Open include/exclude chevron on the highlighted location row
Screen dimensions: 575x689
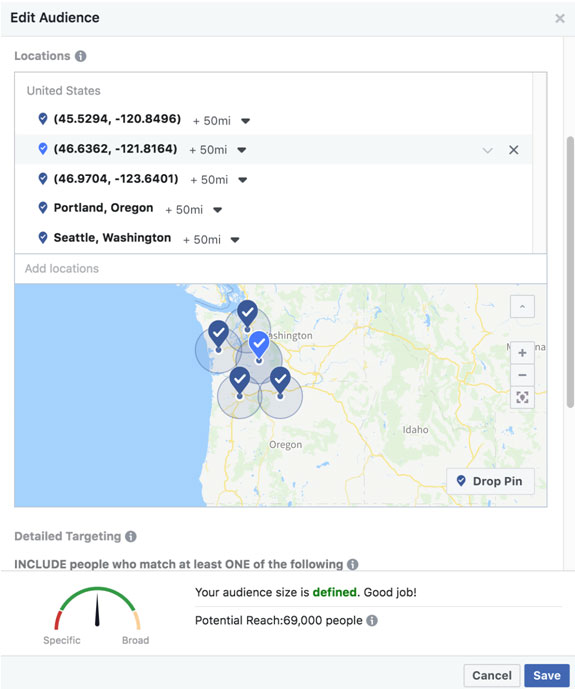pos(487,150)
